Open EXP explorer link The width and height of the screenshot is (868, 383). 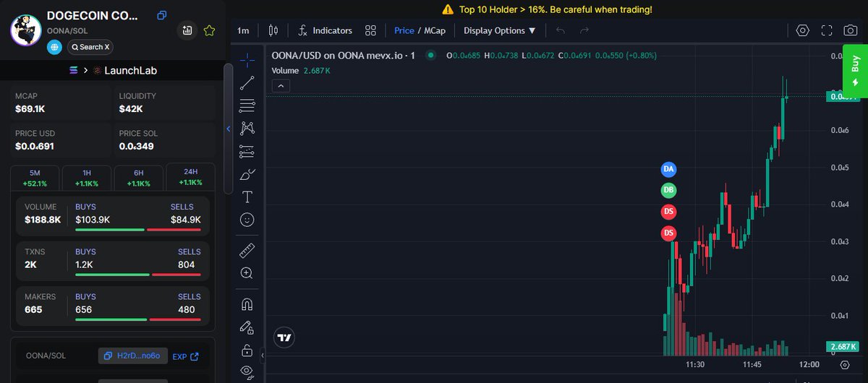pos(185,356)
